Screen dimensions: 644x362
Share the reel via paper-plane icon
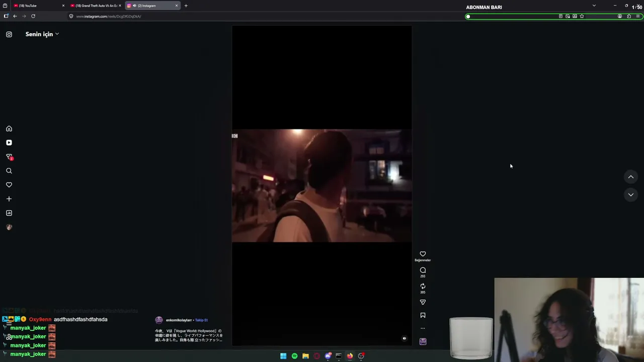point(423,302)
